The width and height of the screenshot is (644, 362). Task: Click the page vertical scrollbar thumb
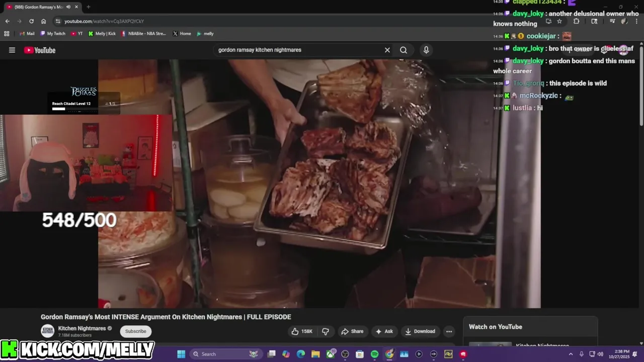point(641,85)
